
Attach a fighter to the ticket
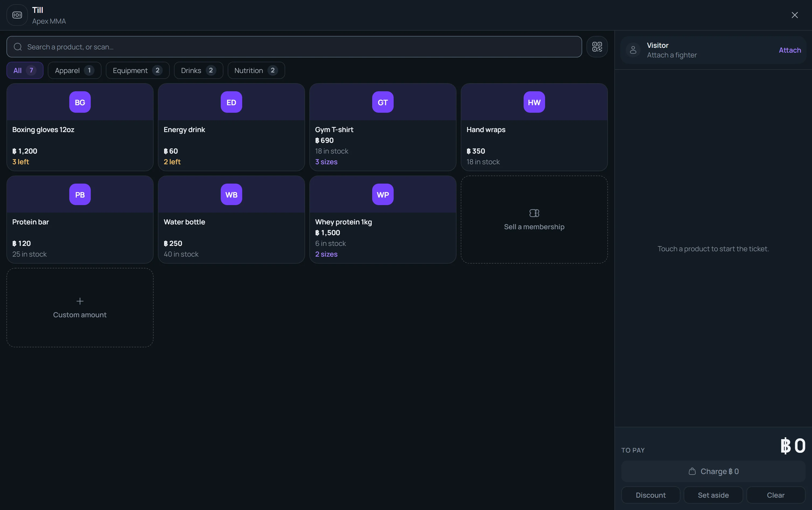[790, 50]
